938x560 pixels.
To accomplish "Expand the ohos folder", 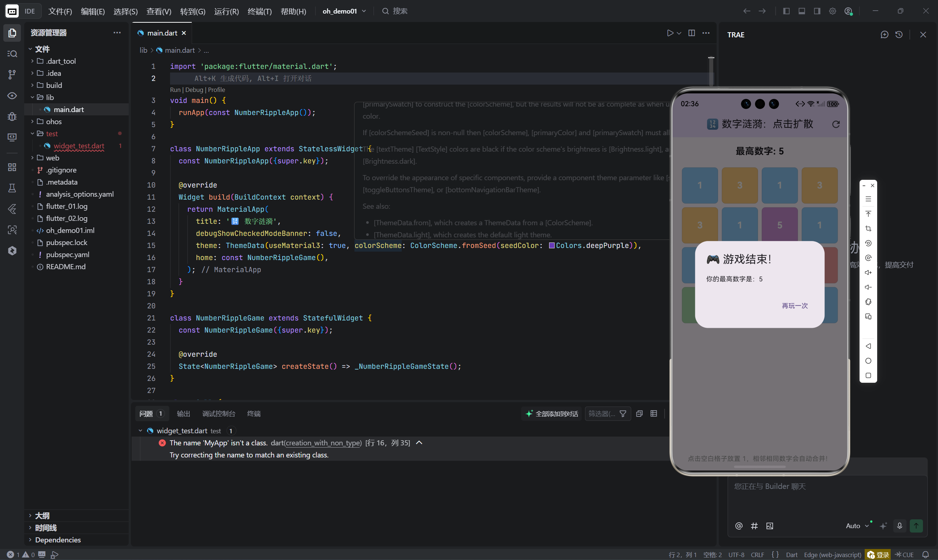I will [54, 122].
